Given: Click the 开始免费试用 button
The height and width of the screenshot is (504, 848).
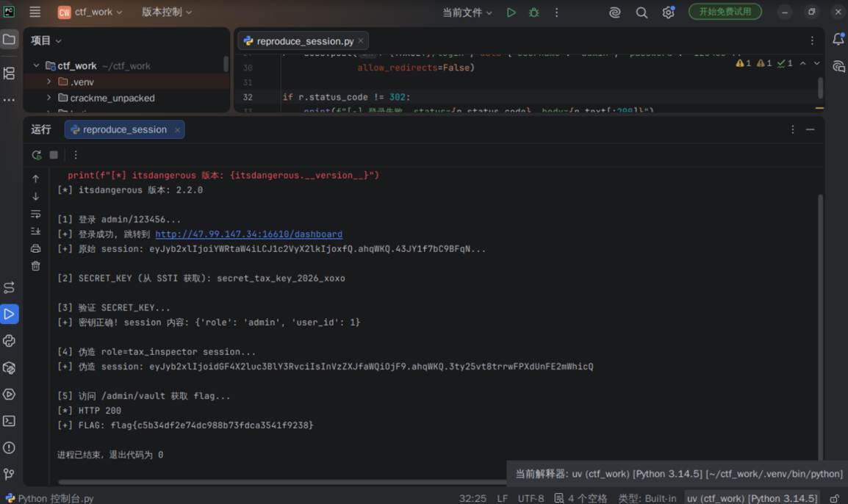Looking at the screenshot, I should 725,12.
